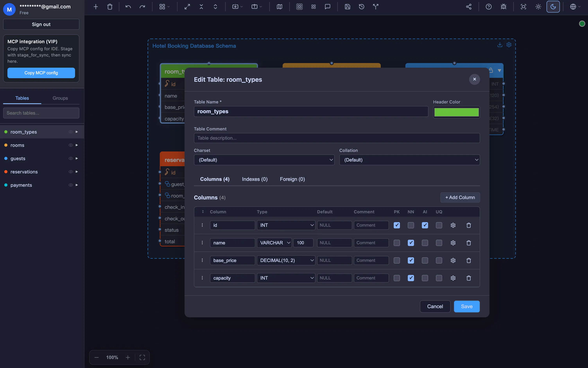
Task: Click the trash icon in the top toolbar
Action: pos(110,7)
